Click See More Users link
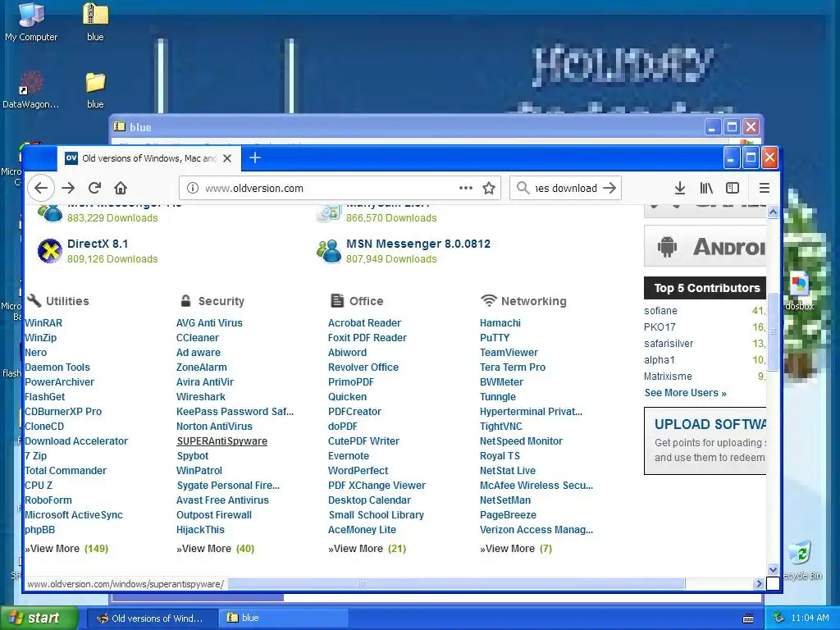Viewport: 840px width, 630px height. (685, 393)
